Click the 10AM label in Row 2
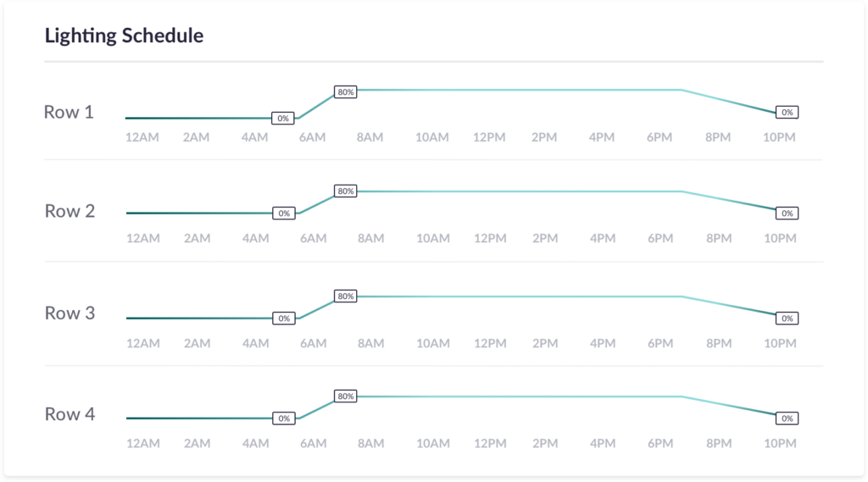 tap(433, 238)
